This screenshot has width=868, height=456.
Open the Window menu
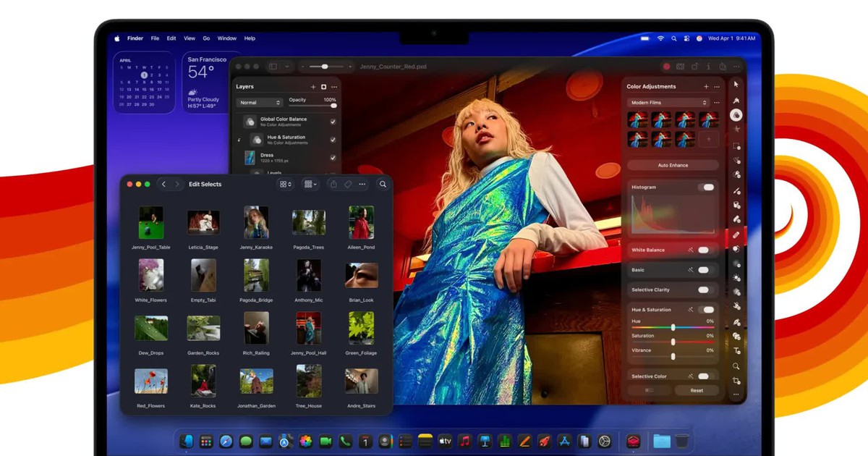[227, 38]
